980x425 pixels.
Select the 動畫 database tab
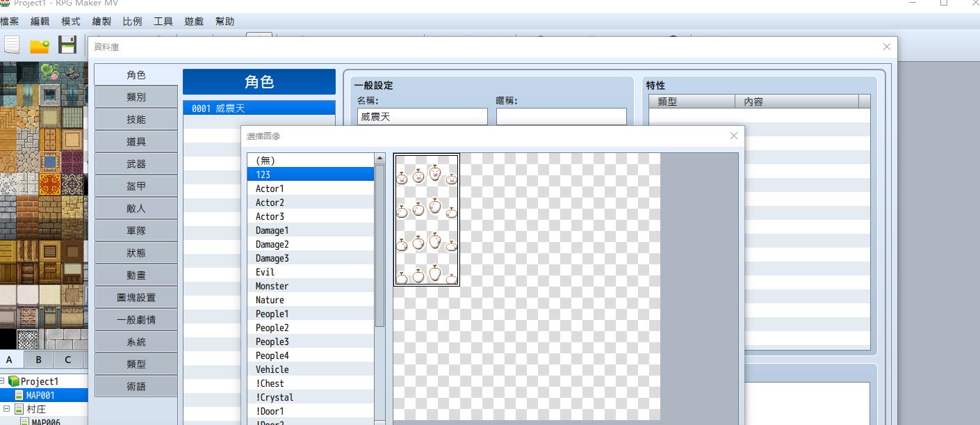click(136, 275)
